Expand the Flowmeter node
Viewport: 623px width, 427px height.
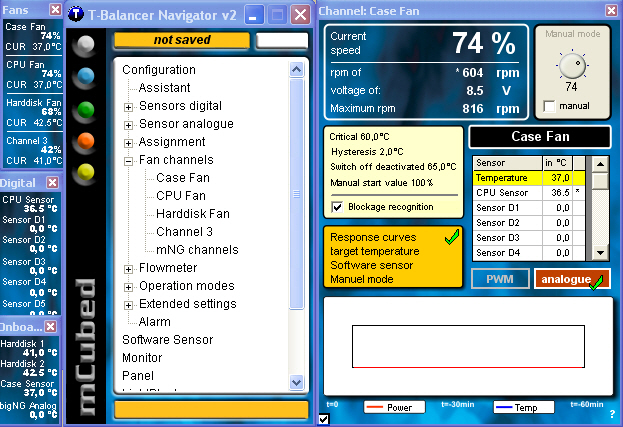pyautogui.click(x=128, y=269)
